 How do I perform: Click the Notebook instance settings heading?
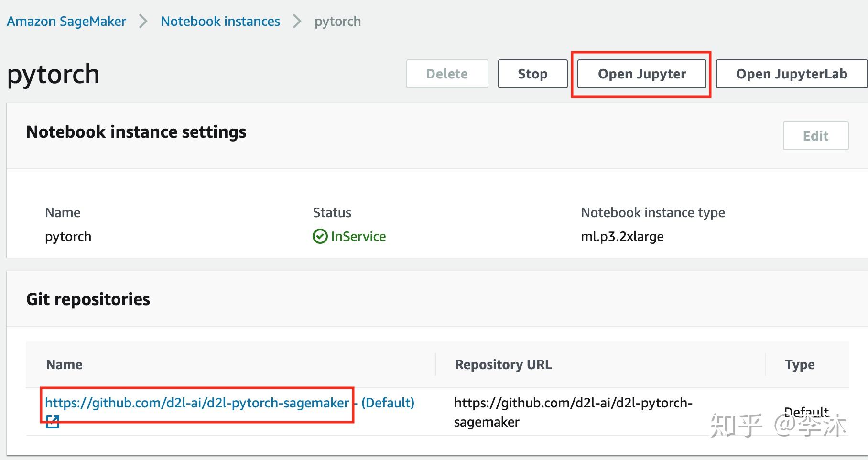(136, 132)
